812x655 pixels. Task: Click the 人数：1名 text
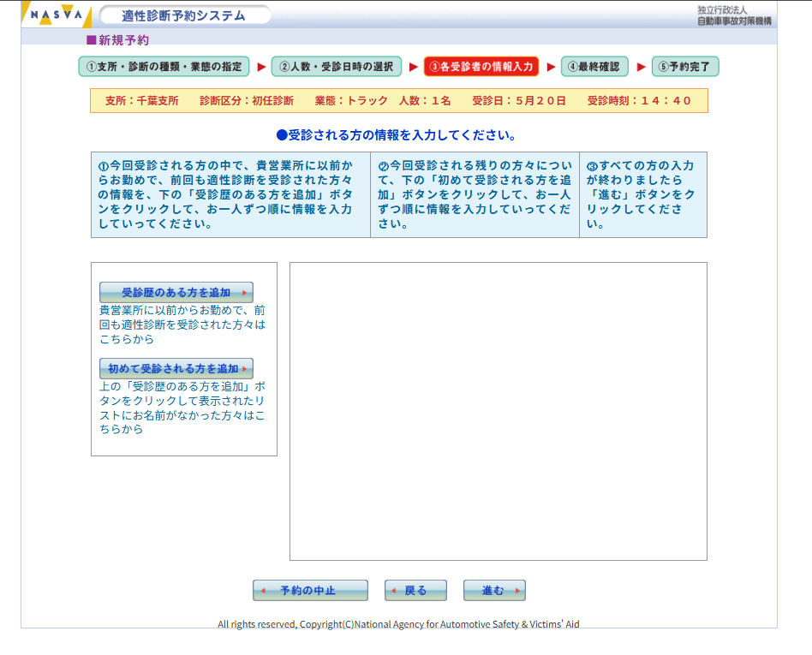[425, 100]
